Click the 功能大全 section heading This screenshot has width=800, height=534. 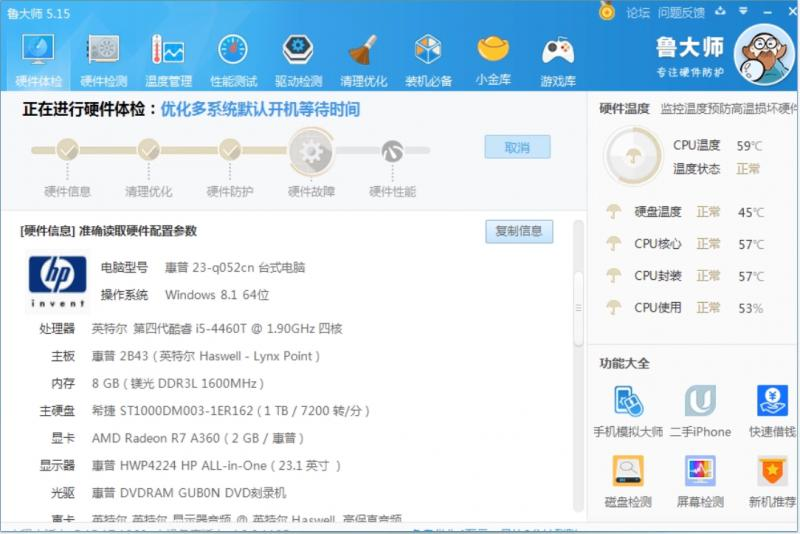pos(624,363)
